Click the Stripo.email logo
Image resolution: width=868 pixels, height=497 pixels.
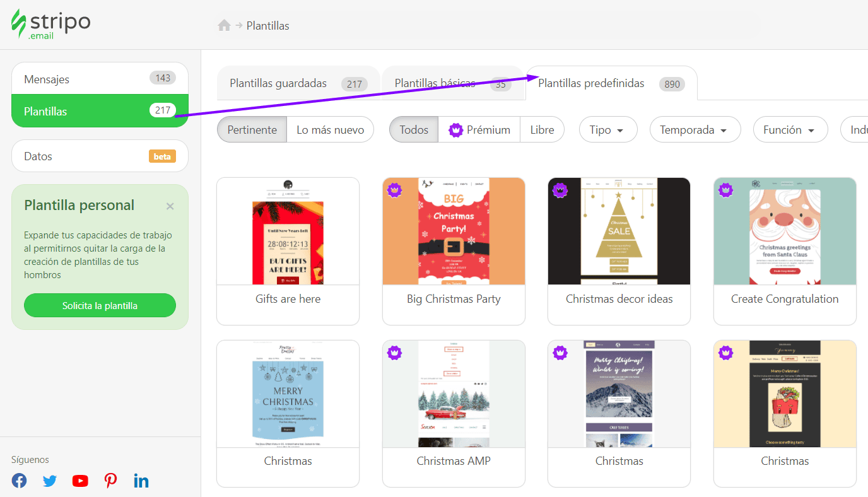[x=50, y=25]
